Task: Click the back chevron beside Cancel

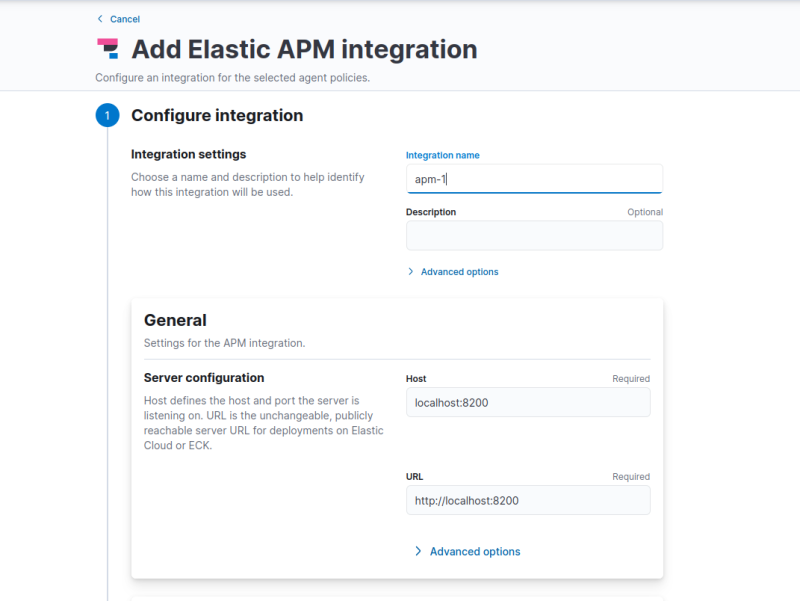Action: [100, 19]
